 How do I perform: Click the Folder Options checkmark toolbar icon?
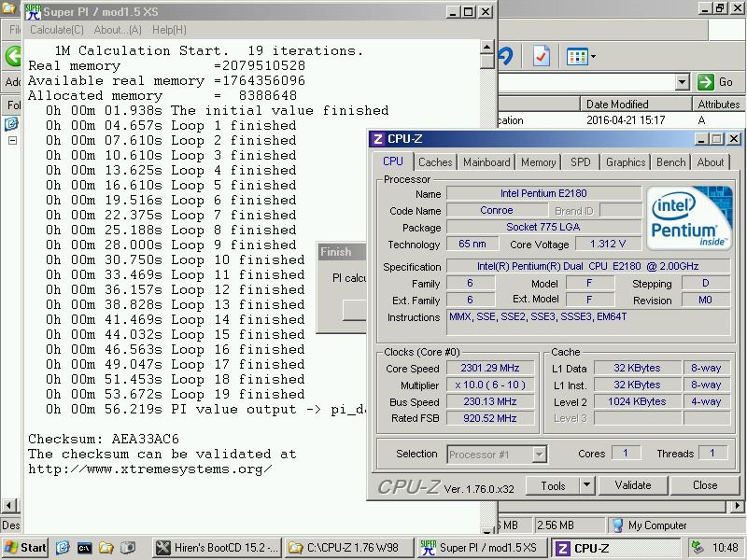pyautogui.click(x=542, y=56)
